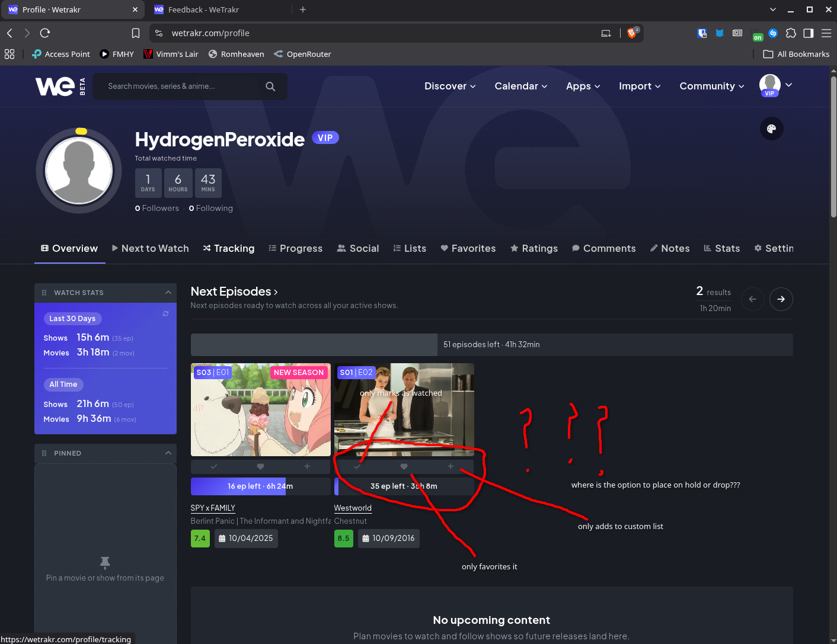Open the Westworld title link

click(353, 508)
